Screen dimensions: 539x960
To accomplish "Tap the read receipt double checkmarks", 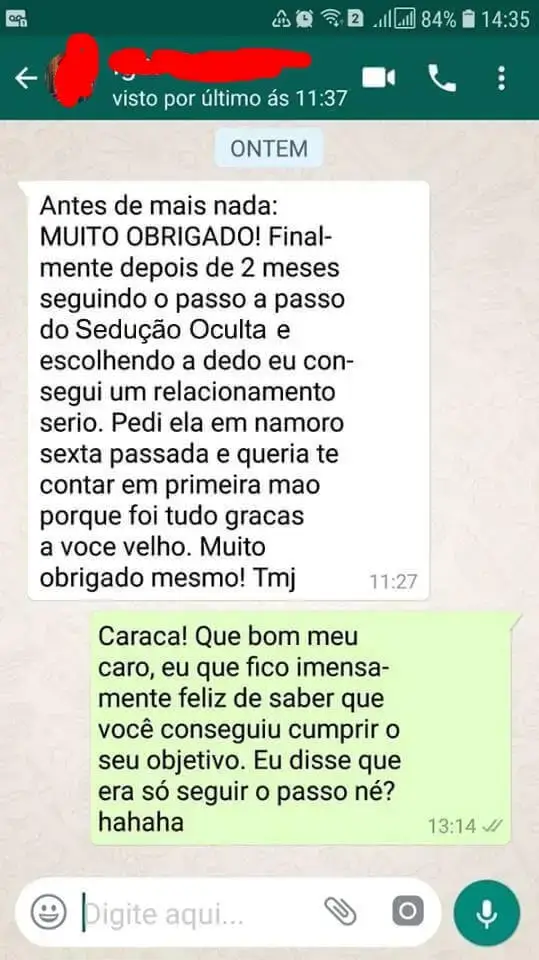I will point(492,826).
